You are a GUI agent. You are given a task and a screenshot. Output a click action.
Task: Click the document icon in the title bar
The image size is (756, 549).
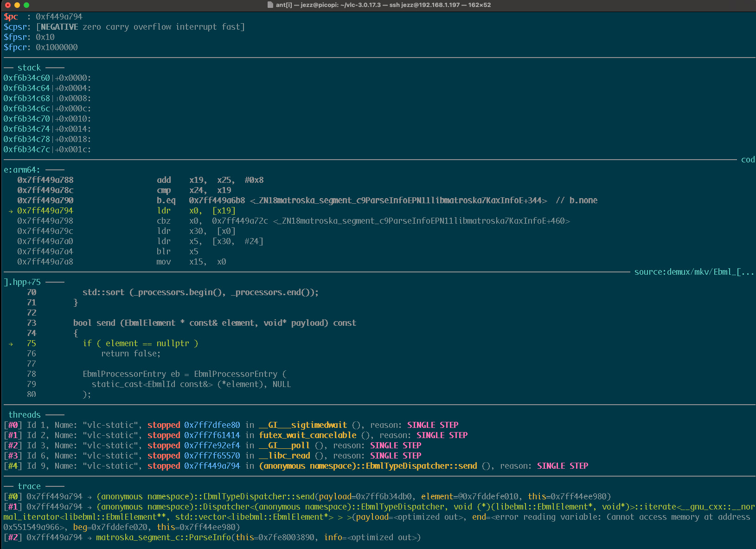pos(270,5)
